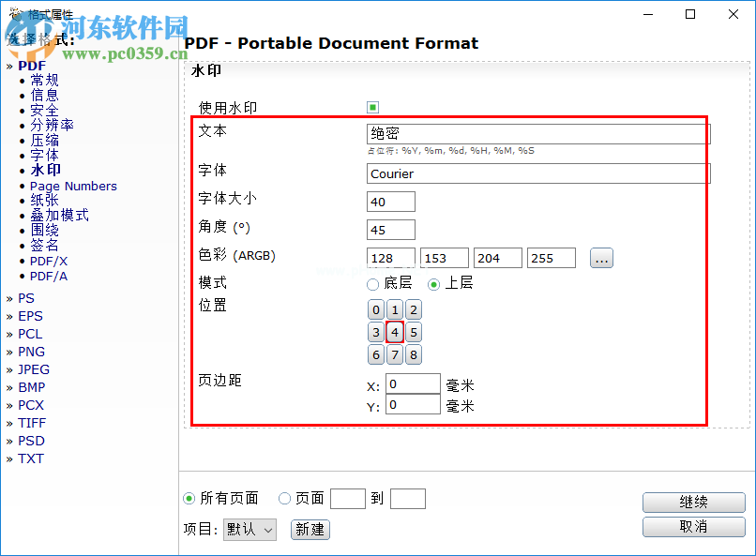Open the 安全 settings page
This screenshot has width=756, height=556.
point(43,109)
